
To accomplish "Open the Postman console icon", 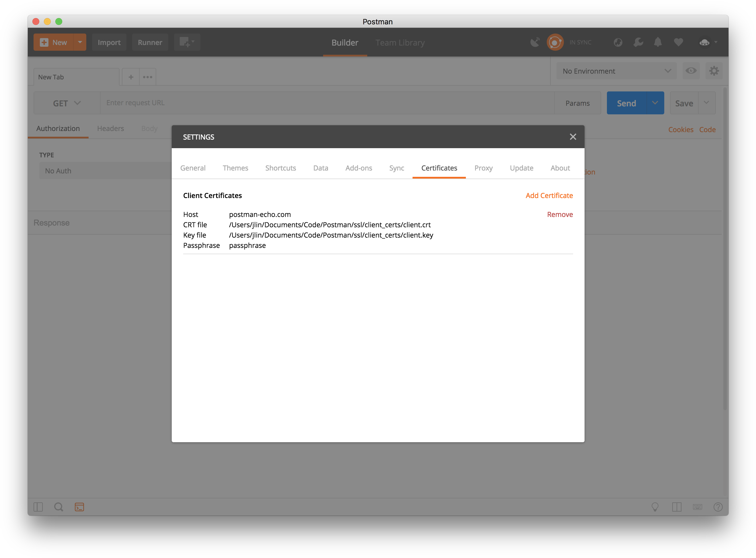I will [x=79, y=507].
